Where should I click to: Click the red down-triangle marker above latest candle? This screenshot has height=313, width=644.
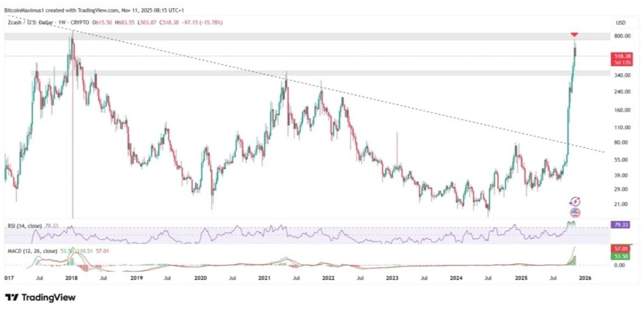(574, 36)
